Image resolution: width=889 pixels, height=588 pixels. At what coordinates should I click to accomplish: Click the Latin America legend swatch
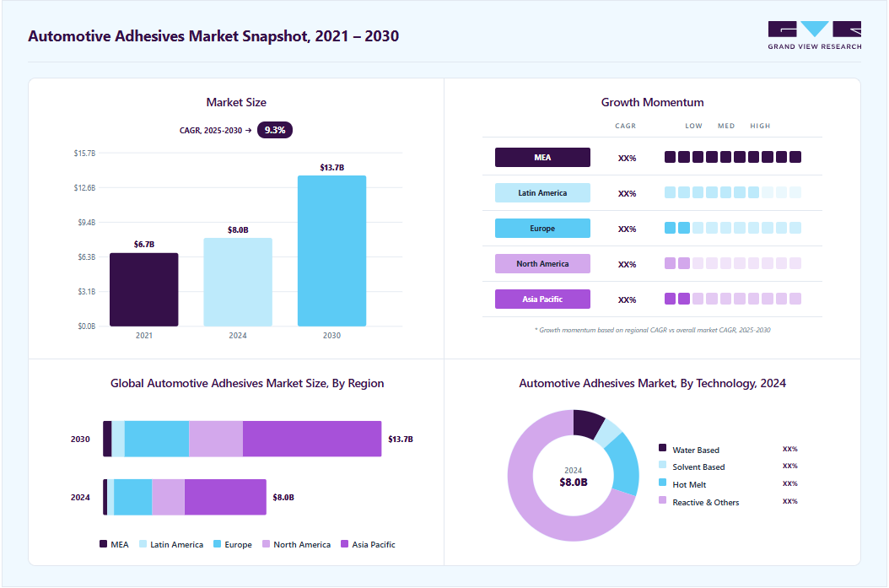pos(143,544)
